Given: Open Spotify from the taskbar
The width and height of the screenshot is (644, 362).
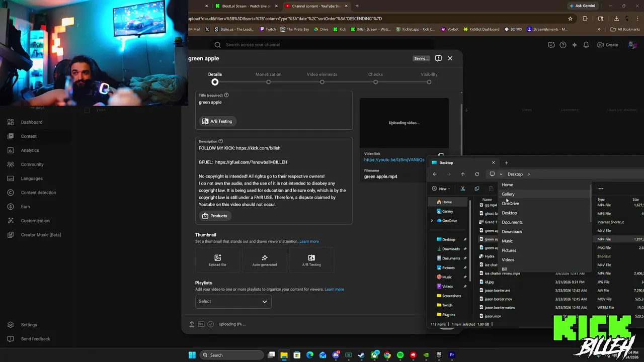Looking at the screenshot, I should pos(400,355).
